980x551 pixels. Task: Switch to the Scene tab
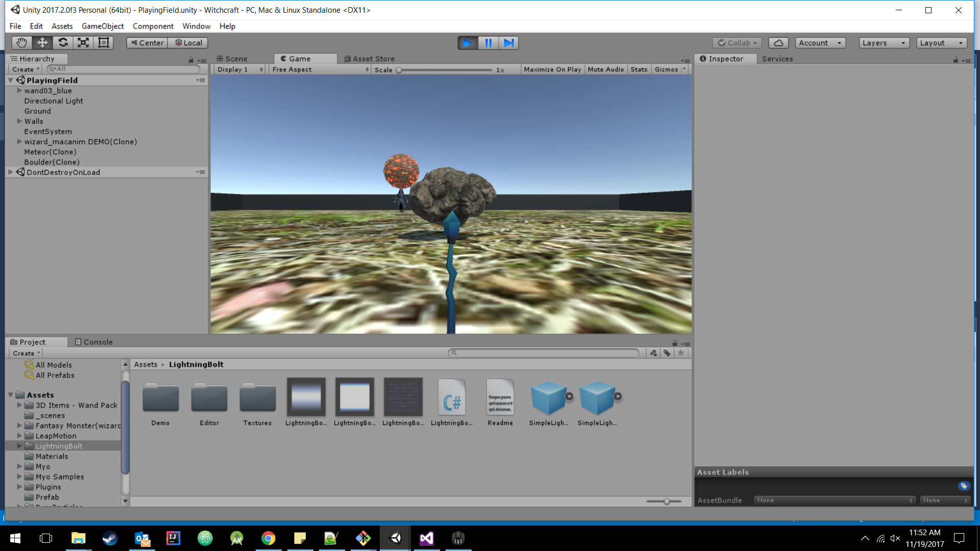coord(232,59)
